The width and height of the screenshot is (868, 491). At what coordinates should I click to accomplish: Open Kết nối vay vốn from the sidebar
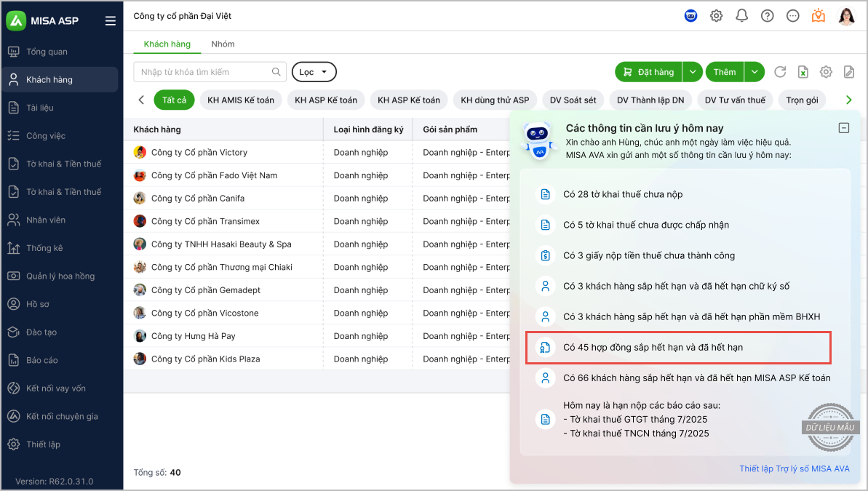(60, 388)
